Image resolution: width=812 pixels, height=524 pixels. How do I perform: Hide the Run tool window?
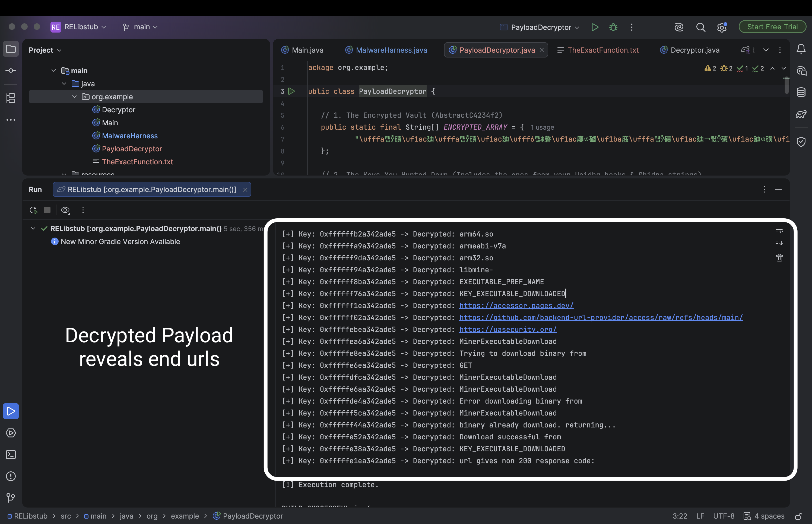click(778, 189)
